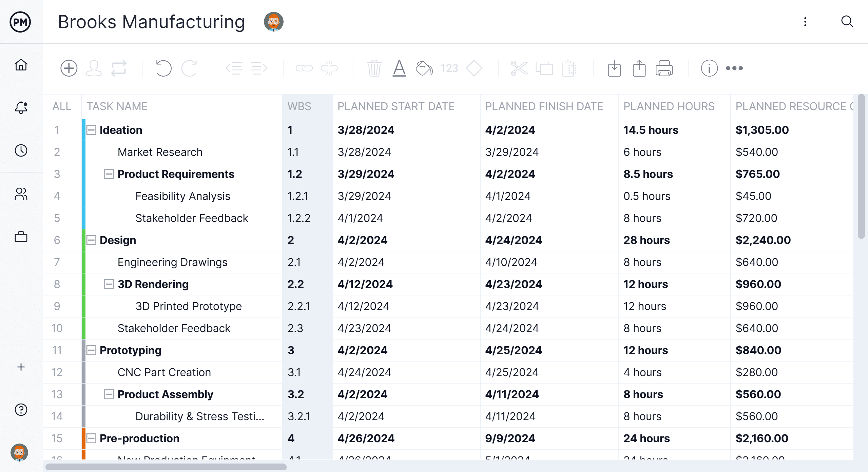Open the fill color bucket

tap(424, 68)
